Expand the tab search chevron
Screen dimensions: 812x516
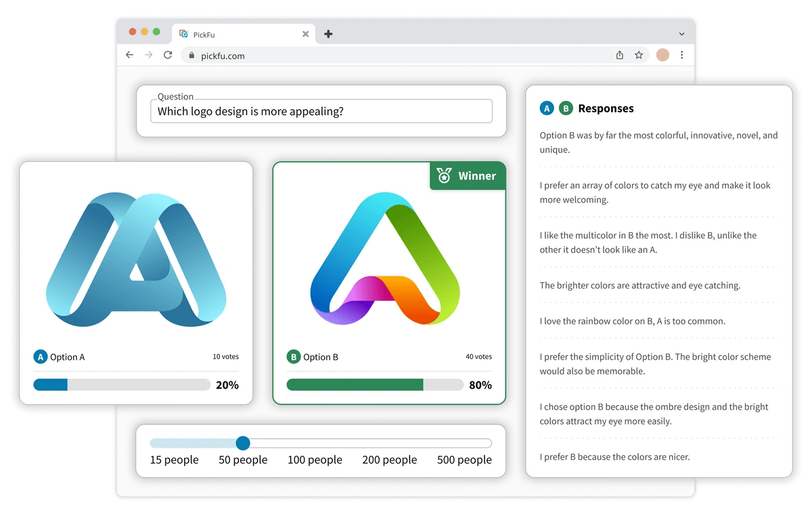(x=681, y=34)
